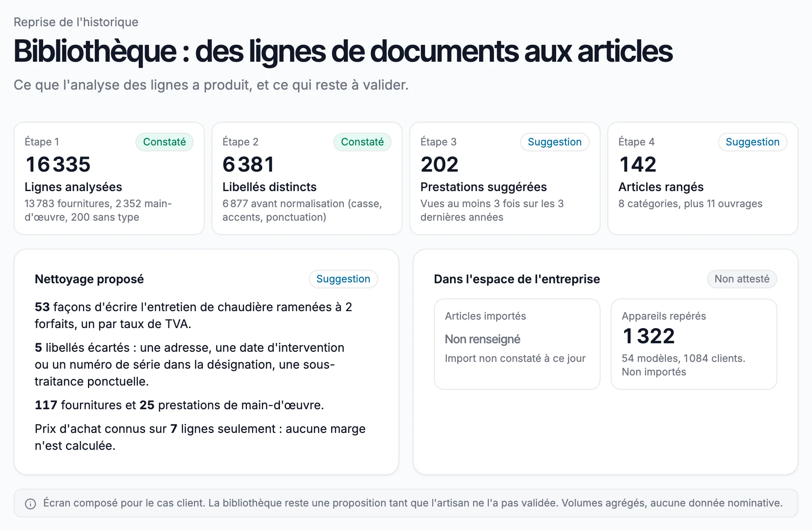Viewport: 812px width, 531px height.
Task: Click the Non attesté badge
Action: point(742,279)
